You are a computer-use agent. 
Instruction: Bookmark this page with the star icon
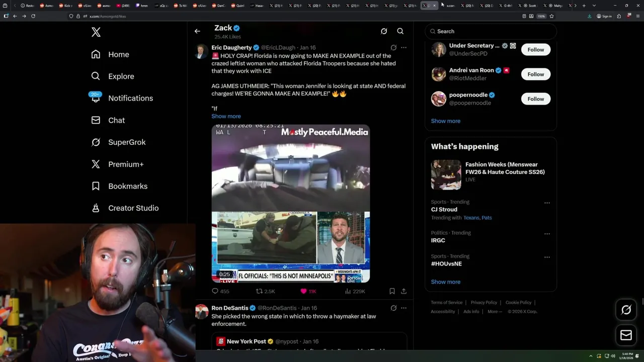coord(551,16)
